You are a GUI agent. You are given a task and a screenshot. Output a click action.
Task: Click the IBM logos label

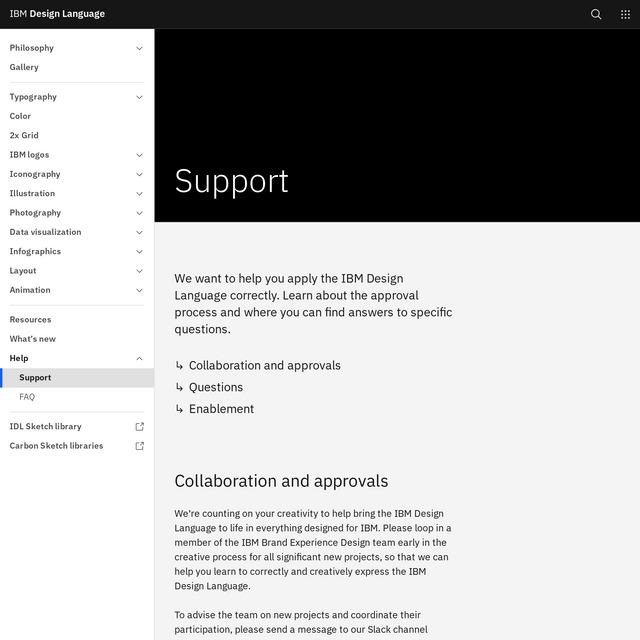pyautogui.click(x=29, y=155)
